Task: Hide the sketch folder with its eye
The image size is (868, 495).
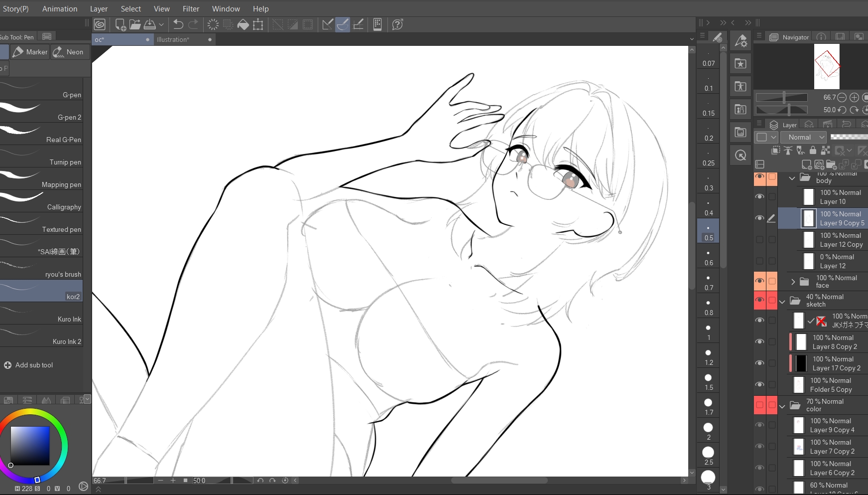Action: (x=759, y=300)
